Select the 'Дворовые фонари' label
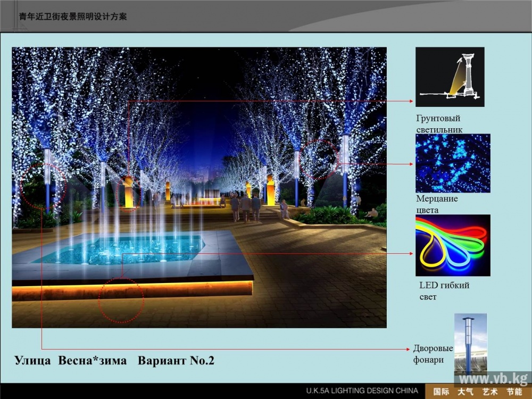 point(433,354)
